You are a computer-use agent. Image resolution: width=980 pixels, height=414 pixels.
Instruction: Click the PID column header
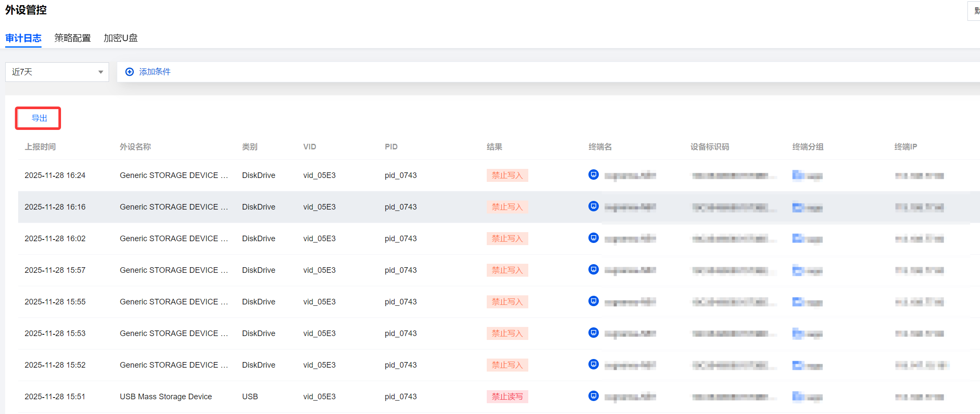tap(391, 147)
